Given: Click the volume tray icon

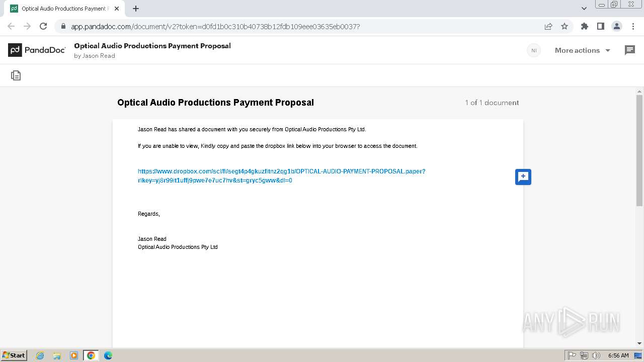Looking at the screenshot, I should 596,355.
